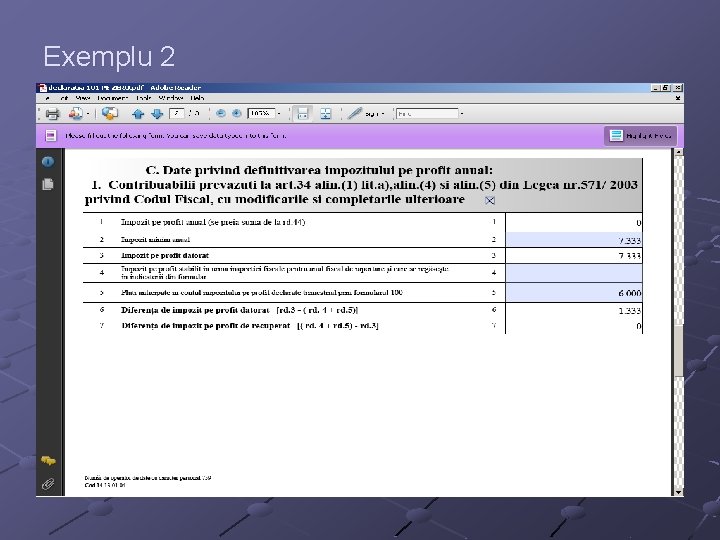The image size is (720, 540).
Task: Click the collaborate/share globe icon
Action: tap(110, 113)
